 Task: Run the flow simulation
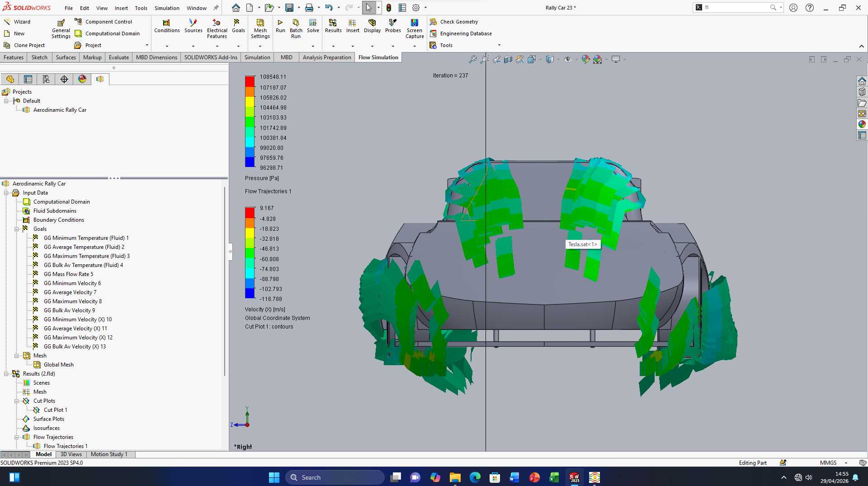[280, 26]
